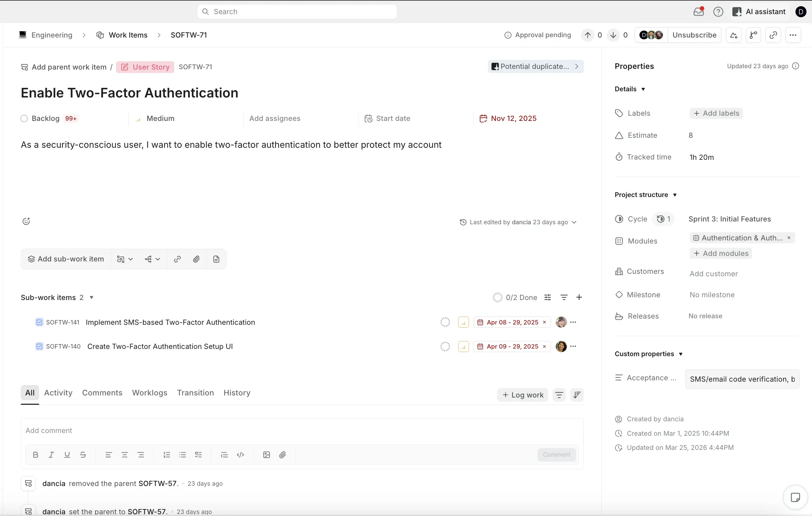812x516 pixels.
Task: Insert image via comment editor image icon
Action: 267,455
